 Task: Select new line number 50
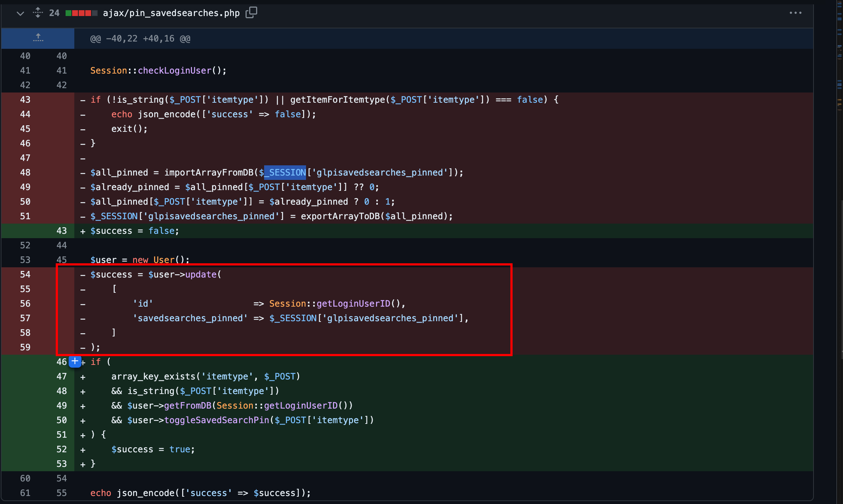click(62, 420)
